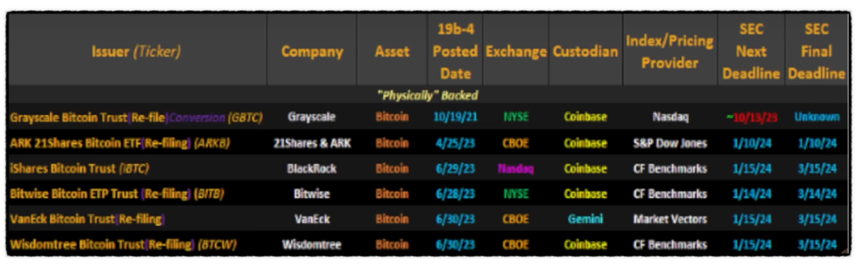Click the red ~10/13/23 deadline cell

pos(752,117)
